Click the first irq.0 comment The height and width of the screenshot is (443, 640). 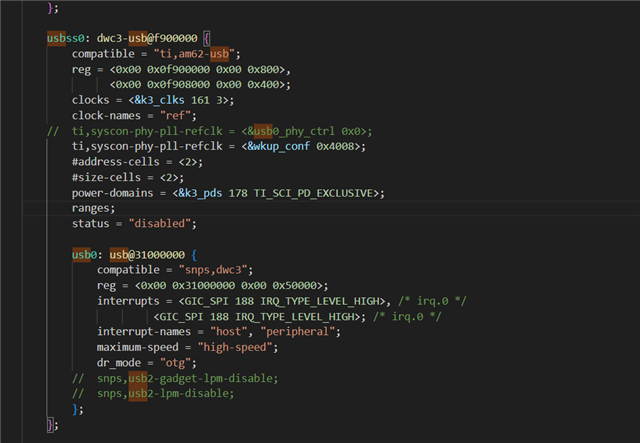[433, 301]
